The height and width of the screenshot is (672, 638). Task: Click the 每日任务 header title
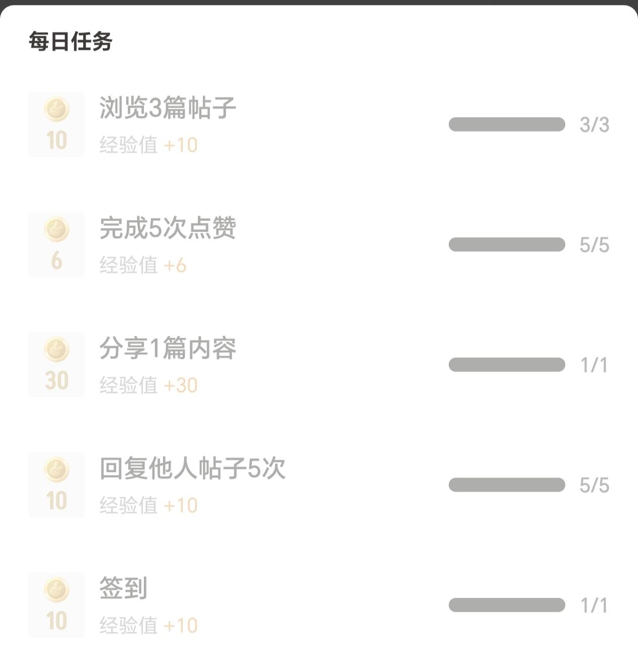(x=70, y=41)
